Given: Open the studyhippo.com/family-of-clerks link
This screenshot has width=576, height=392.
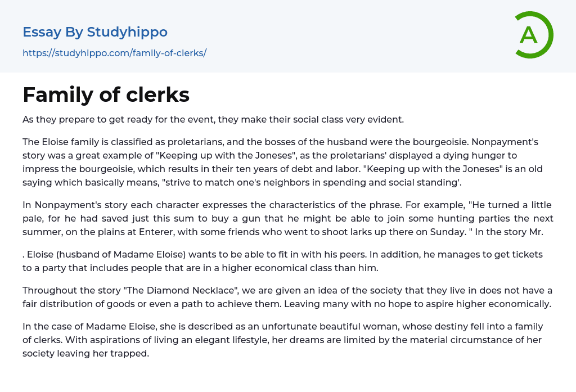Looking at the screenshot, I should [x=114, y=53].
